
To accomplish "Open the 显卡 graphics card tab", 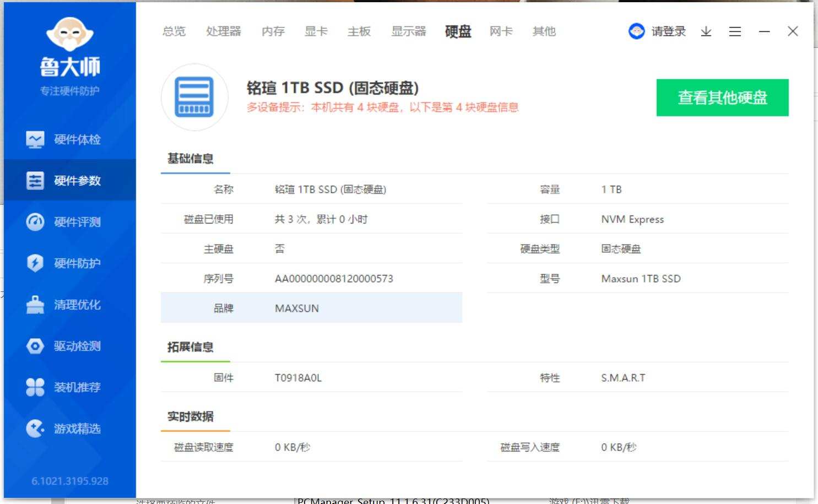I will [x=316, y=31].
